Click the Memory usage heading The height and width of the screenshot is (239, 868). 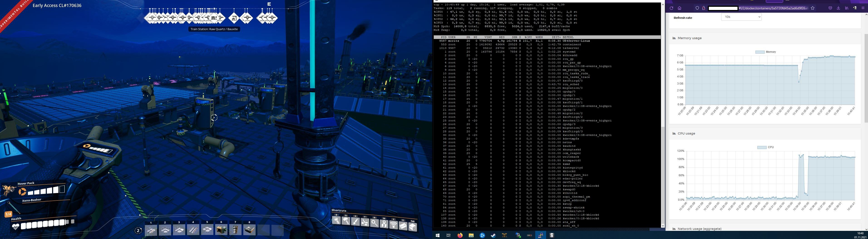689,38
